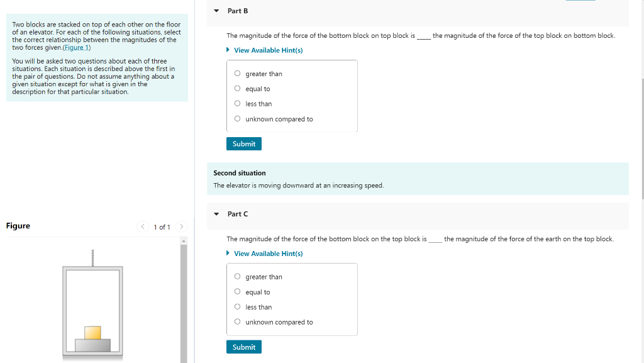This screenshot has width=644, height=363.
Task: Collapse the Part B section
Action: pos(216,11)
